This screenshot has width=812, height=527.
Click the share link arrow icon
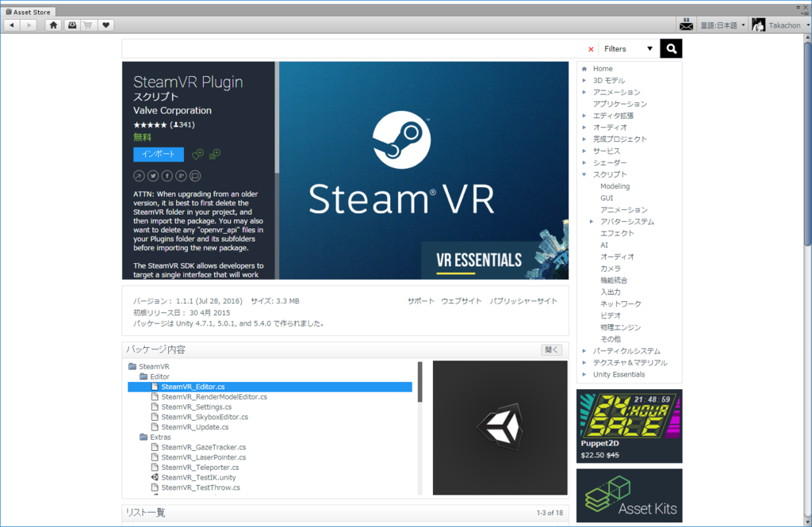pos(139,176)
